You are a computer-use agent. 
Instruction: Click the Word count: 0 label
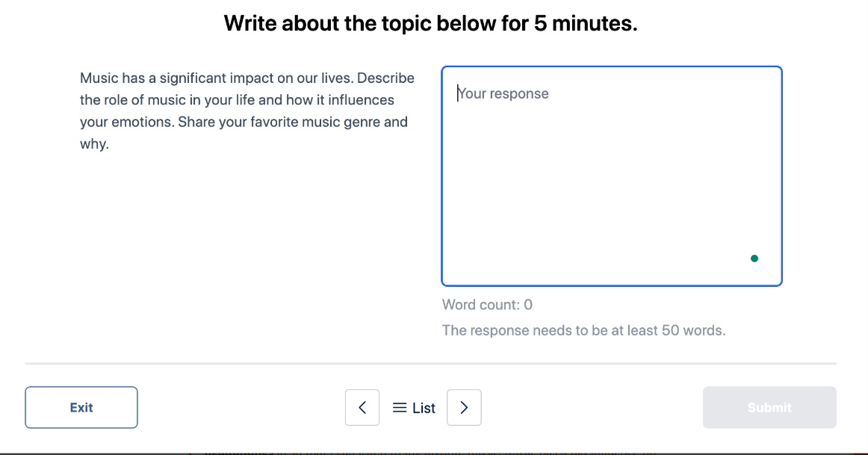487,304
